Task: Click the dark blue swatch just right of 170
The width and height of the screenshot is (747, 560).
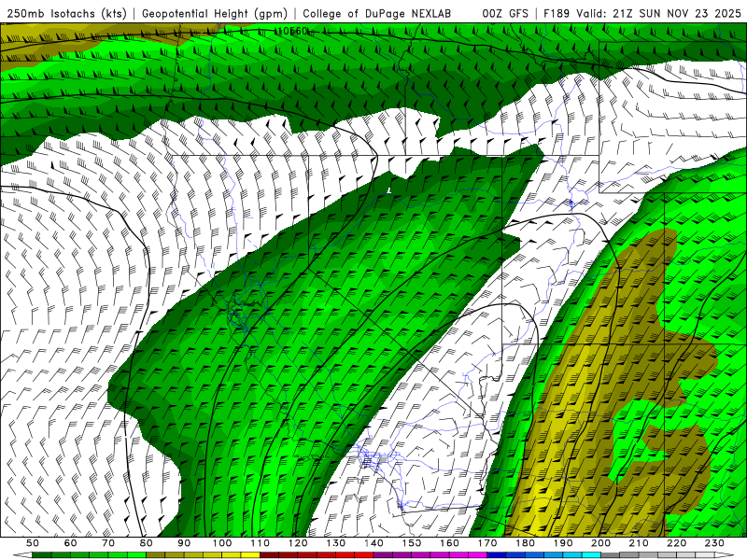Action: pos(497,555)
